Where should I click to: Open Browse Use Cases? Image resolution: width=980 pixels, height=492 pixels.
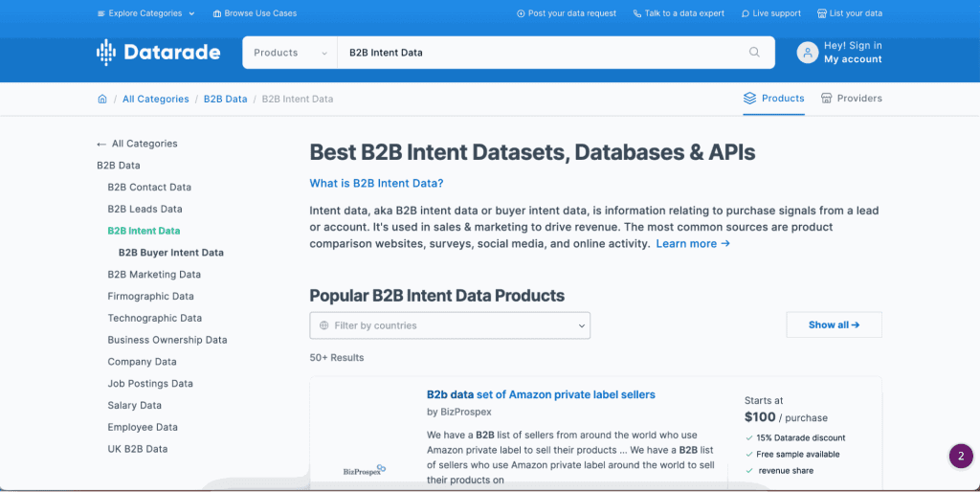point(255,13)
